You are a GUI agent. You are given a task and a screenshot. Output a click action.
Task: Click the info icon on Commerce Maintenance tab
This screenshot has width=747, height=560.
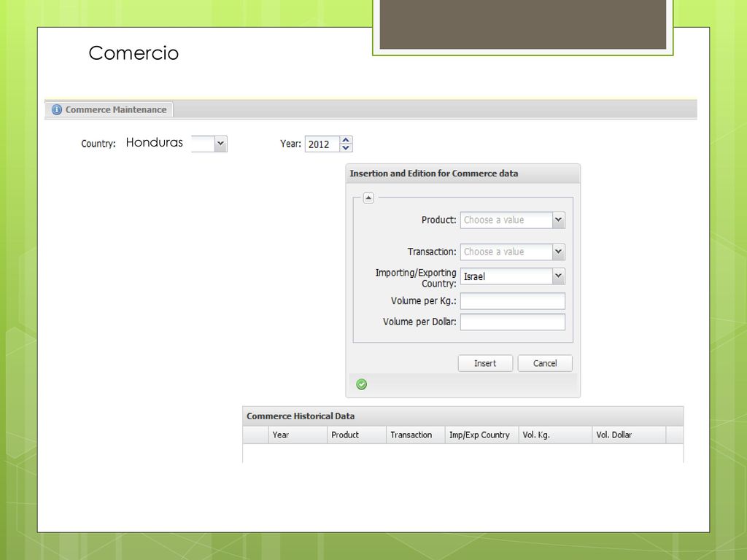[57, 109]
